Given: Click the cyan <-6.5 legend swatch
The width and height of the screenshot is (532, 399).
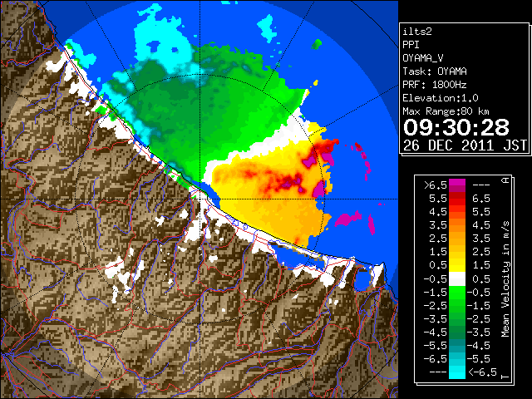Looking at the screenshot, I should click(x=457, y=372).
